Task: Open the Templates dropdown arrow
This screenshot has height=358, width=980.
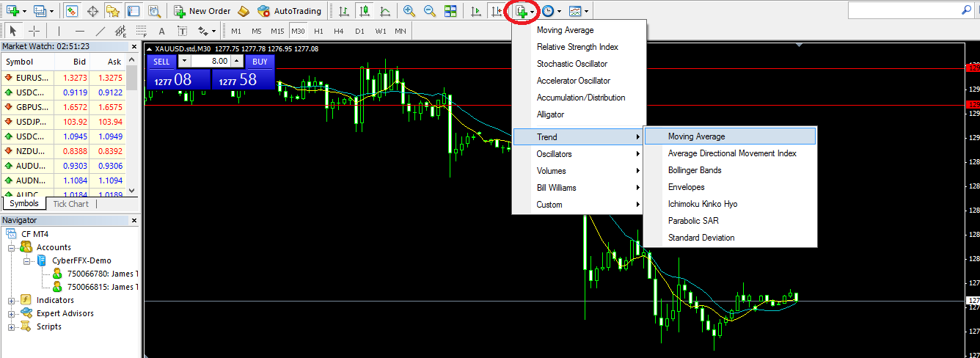Action: coord(586,12)
